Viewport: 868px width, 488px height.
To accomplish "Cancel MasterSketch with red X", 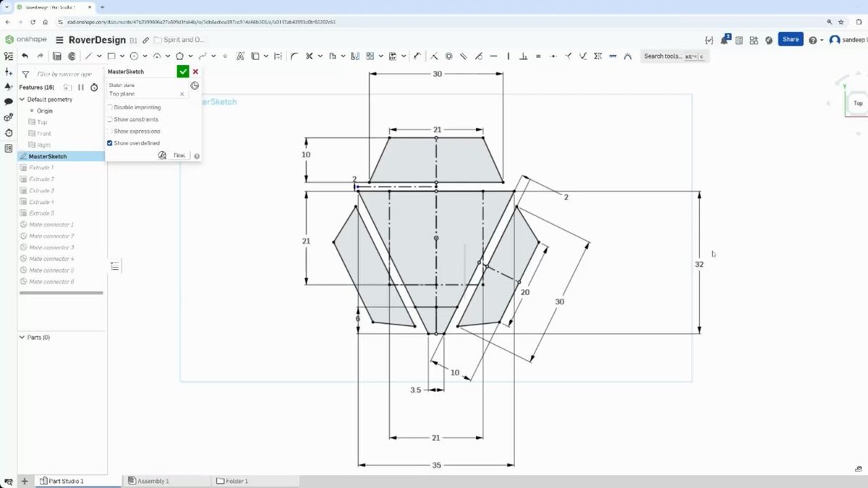I will pyautogui.click(x=195, y=72).
